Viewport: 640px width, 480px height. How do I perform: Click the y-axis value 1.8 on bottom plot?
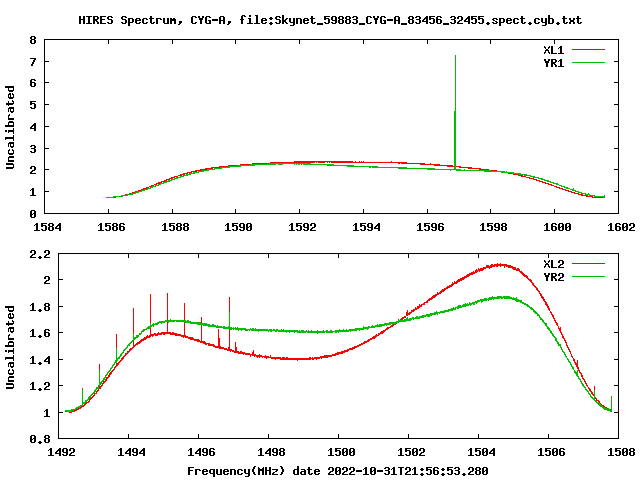[x=40, y=307]
